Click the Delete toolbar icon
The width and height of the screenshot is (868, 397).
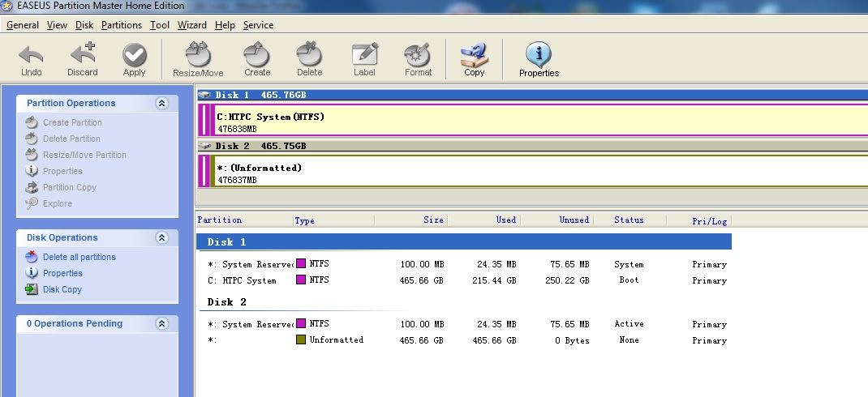point(309,55)
